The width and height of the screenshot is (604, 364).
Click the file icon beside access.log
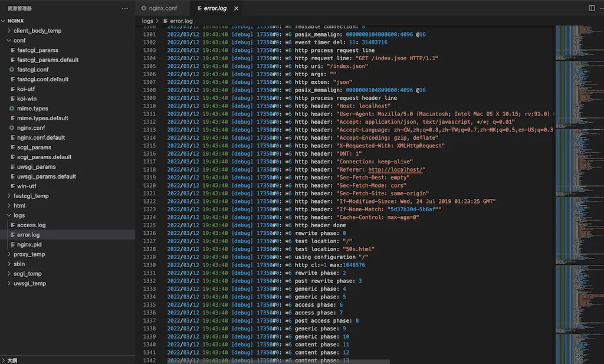(12, 225)
